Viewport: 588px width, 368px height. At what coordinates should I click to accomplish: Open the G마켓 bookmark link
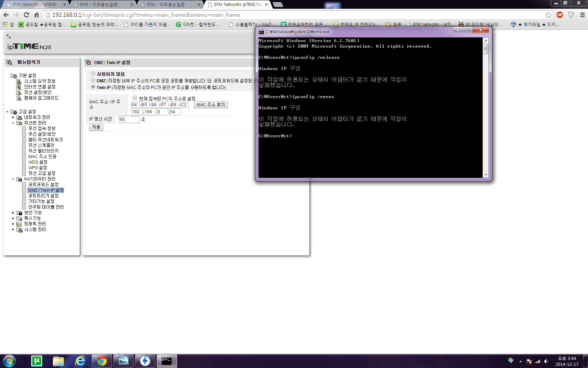tap(198, 25)
